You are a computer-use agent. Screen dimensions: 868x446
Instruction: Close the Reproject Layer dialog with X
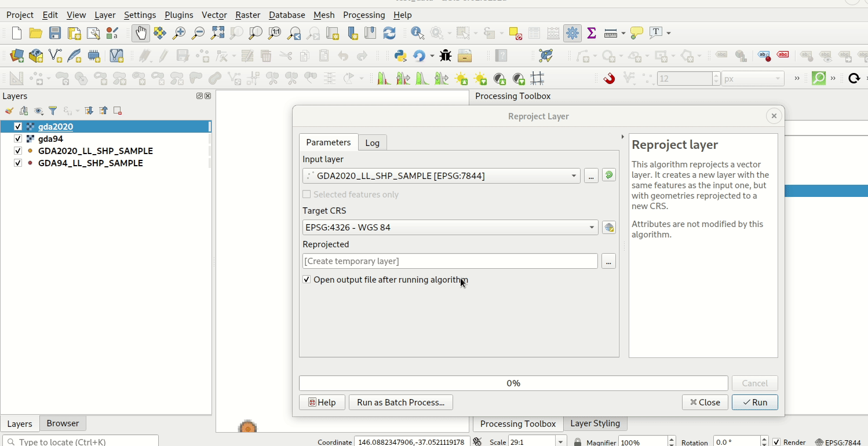[774, 116]
